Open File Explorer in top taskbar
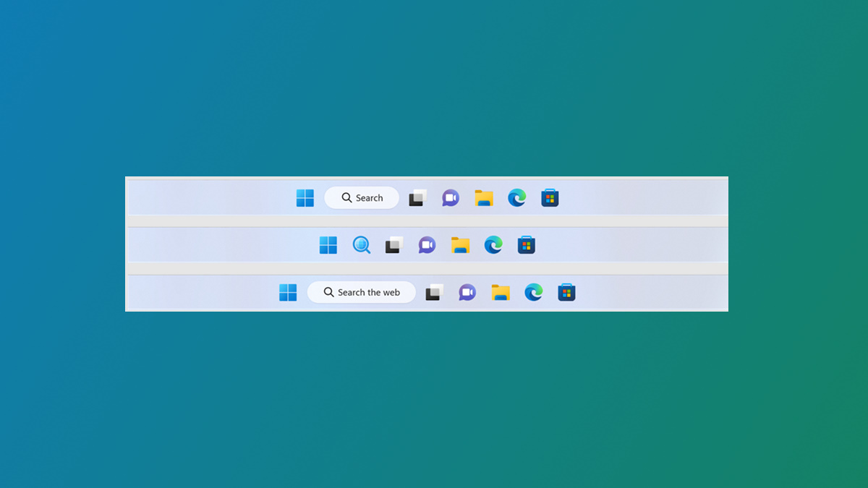The image size is (868, 488). [484, 198]
